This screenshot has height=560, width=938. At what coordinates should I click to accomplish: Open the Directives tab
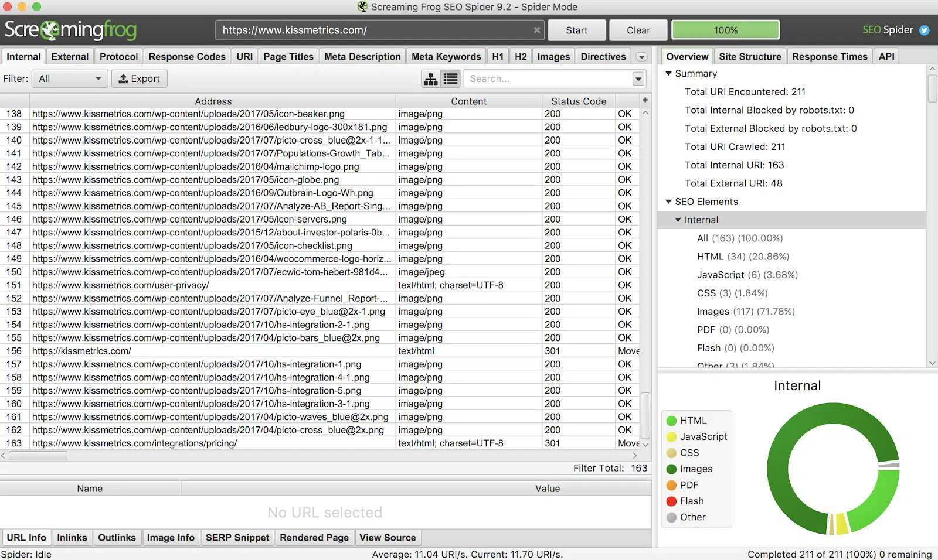pyautogui.click(x=603, y=57)
